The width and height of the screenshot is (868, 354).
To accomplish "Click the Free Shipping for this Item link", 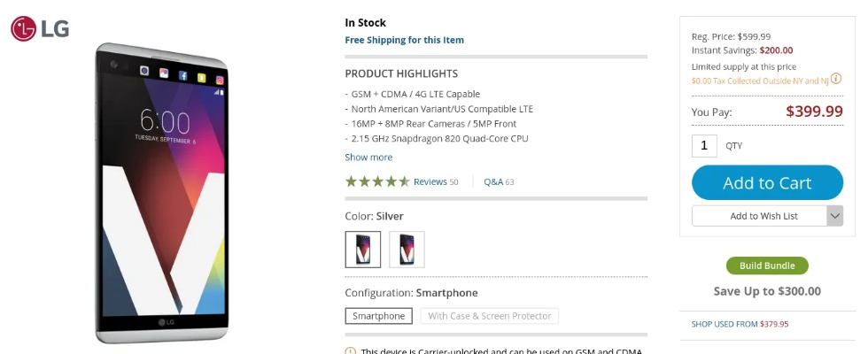I will (x=404, y=40).
